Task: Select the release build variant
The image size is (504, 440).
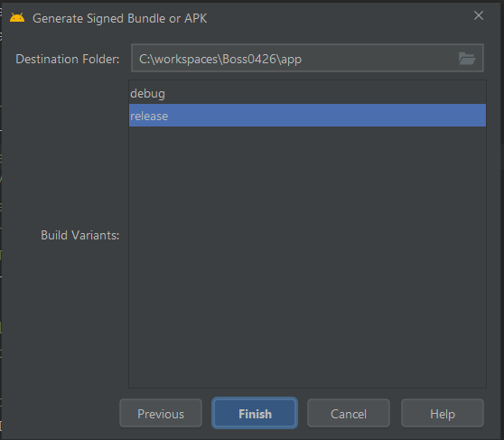Action: (307, 116)
